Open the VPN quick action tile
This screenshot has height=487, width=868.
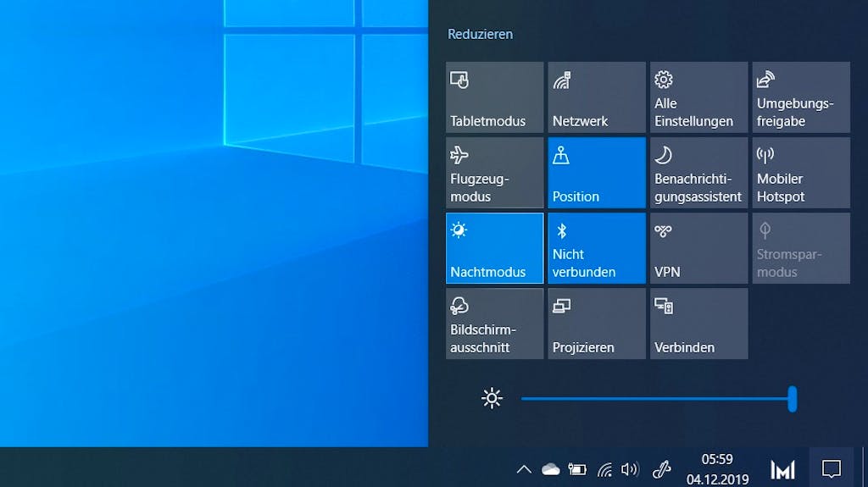pos(698,248)
